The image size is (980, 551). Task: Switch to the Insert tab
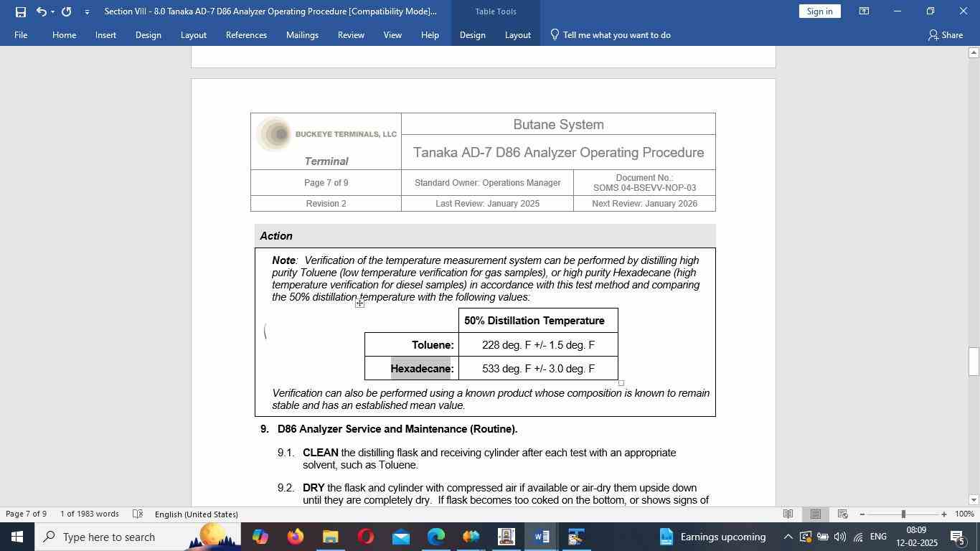(x=105, y=35)
